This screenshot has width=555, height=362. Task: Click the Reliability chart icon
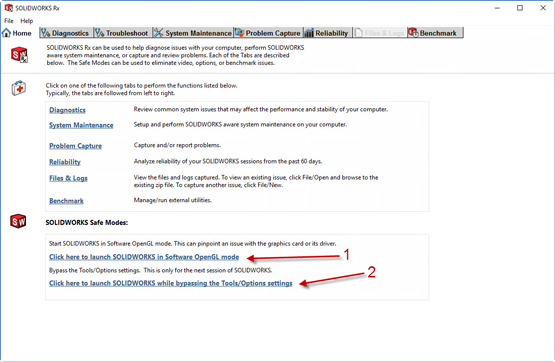309,33
